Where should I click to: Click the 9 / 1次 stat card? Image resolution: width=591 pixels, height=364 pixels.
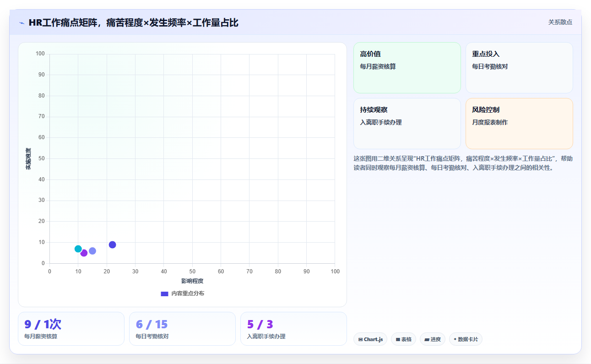71,329
